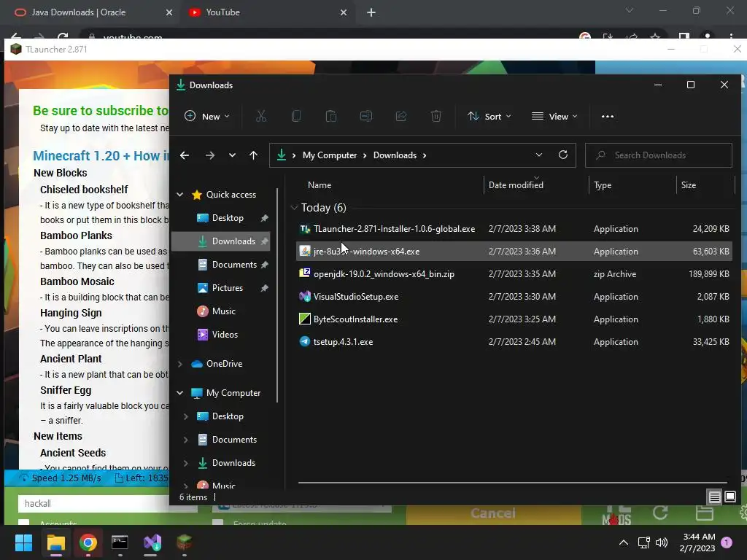Select Music under Quick access
This screenshot has width=747, height=560.
pos(224,311)
